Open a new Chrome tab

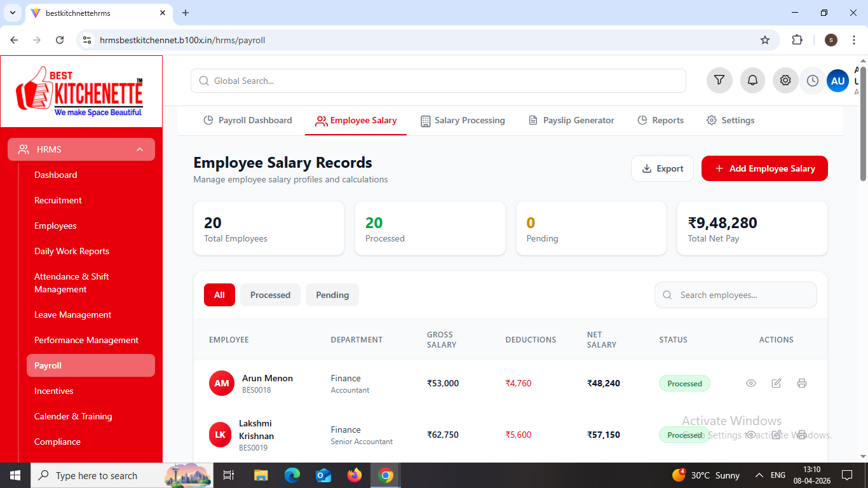tap(186, 13)
